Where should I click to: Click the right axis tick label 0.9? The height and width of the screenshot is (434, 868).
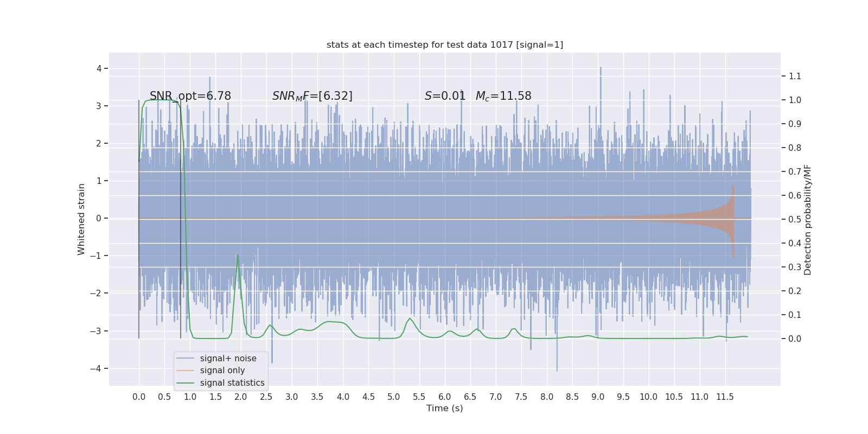[x=795, y=124]
